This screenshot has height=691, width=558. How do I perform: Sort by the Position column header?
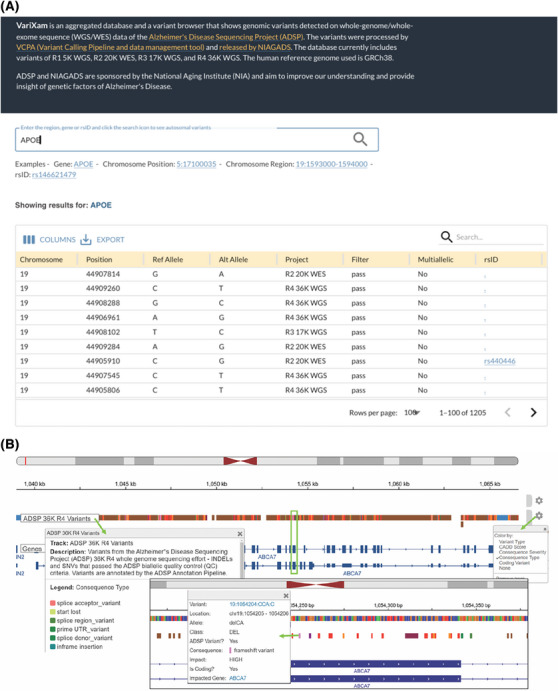(99, 260)
